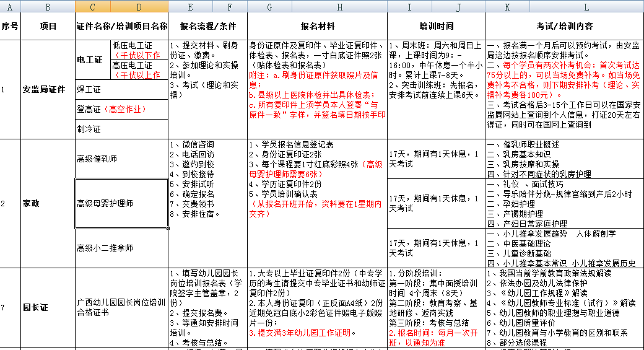Viewport: 644px width, 350px height.
Task: Click the 证件名称/培训项目名称 header cell
Action: point(121,26)
